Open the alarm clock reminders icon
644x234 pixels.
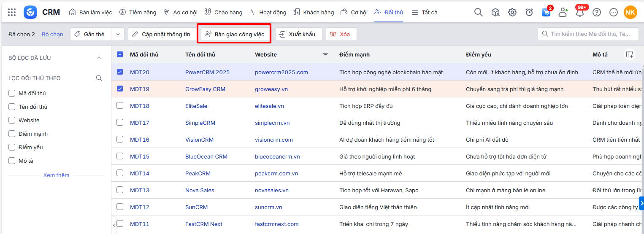(x=529, y=12)
